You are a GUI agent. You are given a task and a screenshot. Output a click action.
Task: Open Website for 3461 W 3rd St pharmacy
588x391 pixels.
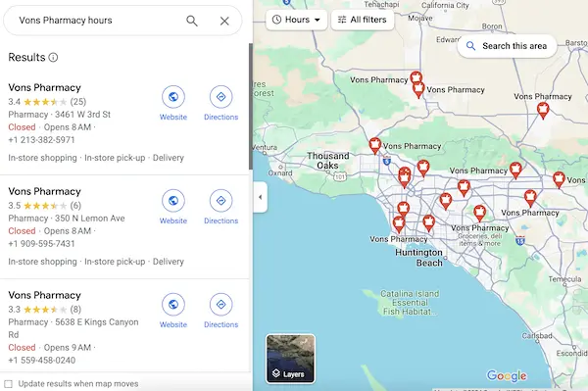click(172, 103)
